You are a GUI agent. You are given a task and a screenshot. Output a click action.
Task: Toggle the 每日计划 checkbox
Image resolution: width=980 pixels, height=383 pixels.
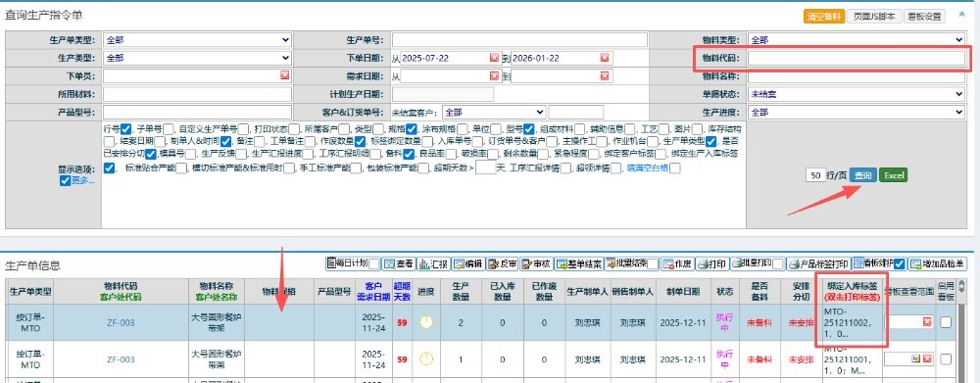(373, 264)
